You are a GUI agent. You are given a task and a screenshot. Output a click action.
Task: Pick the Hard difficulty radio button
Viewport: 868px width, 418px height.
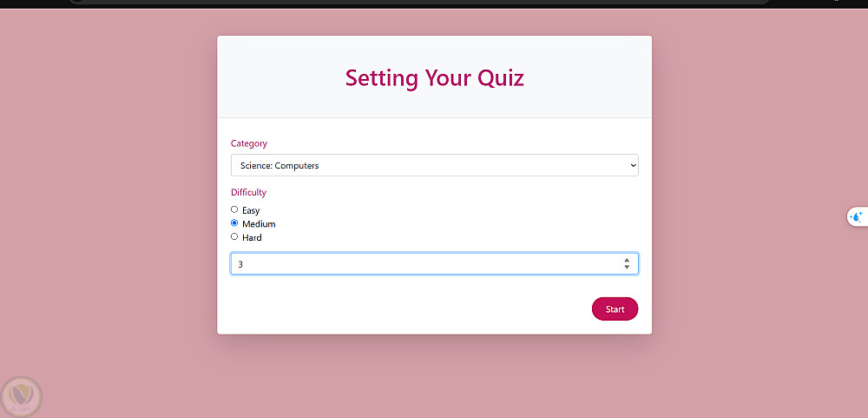pyautogui.click(x=234, y=236)
